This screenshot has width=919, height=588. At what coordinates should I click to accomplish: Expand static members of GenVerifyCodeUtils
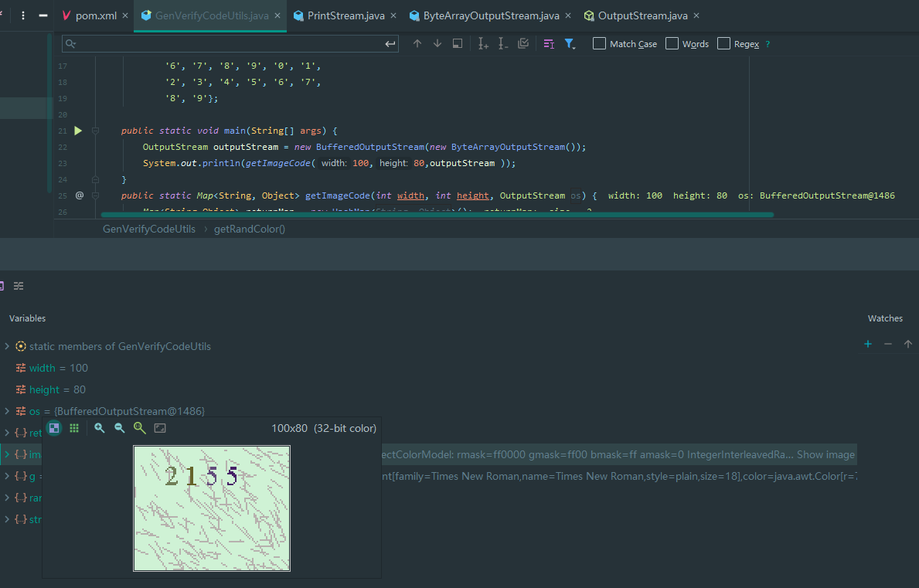click(7, 346)
